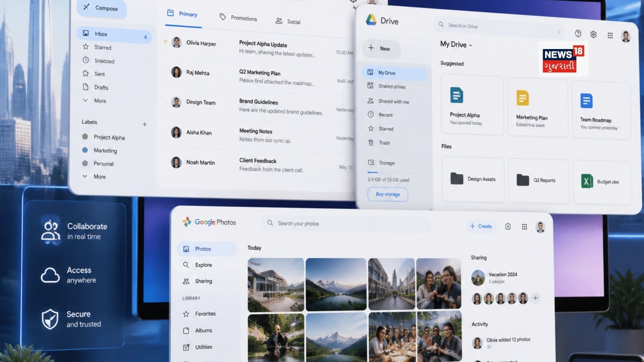Click the New button in Drive
The height and width of the screenshot is (362, 644).
pos(381,49)
